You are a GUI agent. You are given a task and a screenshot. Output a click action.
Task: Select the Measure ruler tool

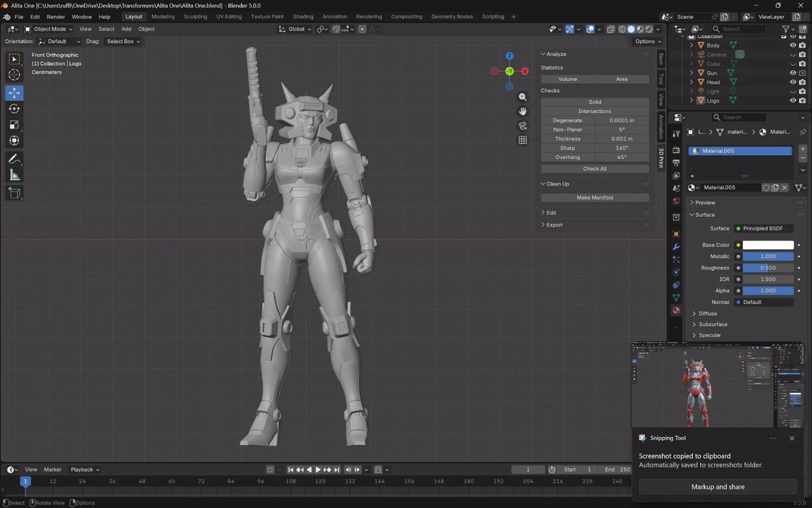pyautogui.click(x=14, y=175)
